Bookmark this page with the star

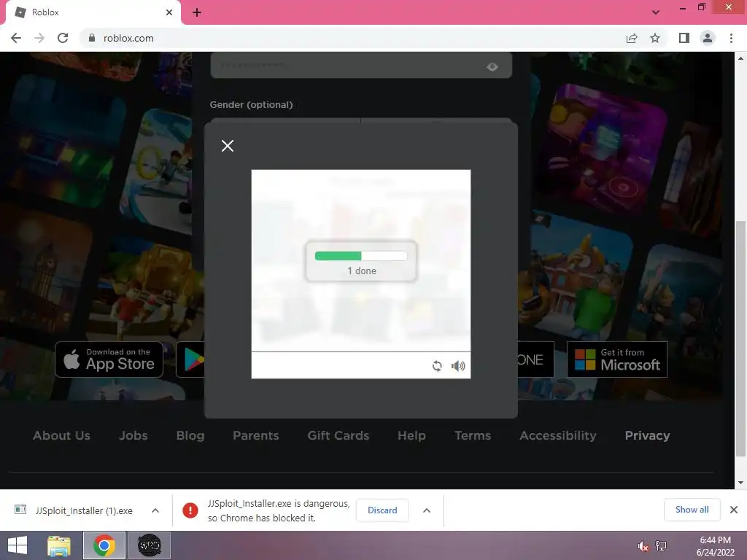tap(655, 38)
